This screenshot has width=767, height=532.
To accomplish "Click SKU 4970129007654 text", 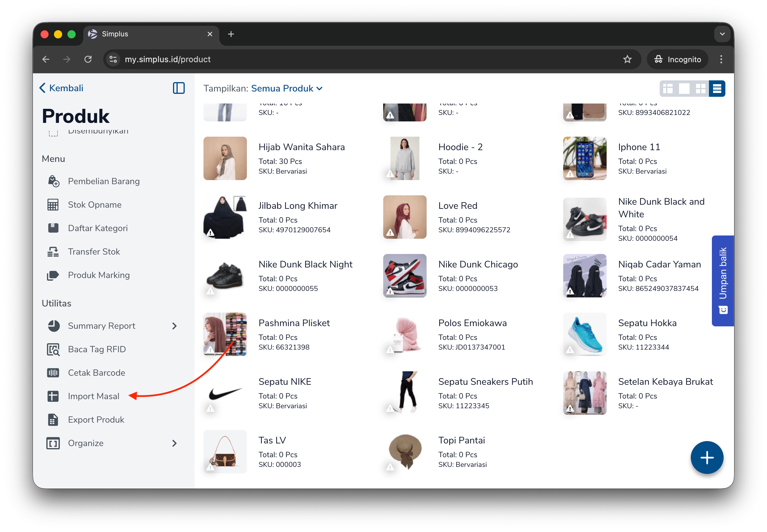I will tap(295, 230).
